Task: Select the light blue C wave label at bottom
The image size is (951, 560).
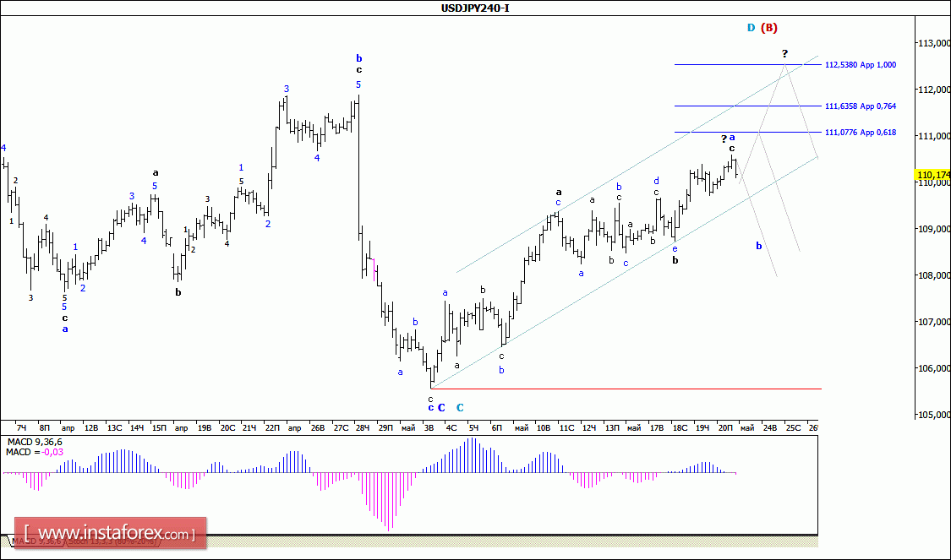Action: (461, 408)
